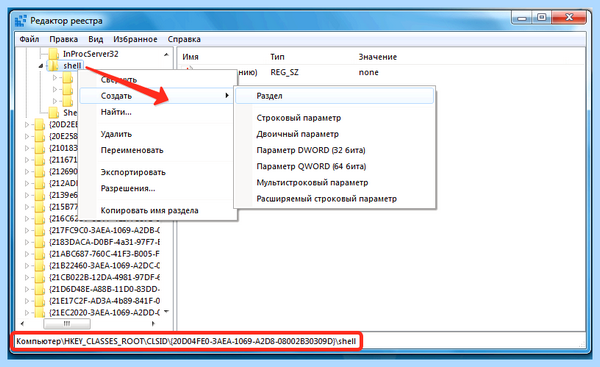Open the Вид menu
This screenshot has width=600, height=367.
pyautogui.click(x=96, y=39)
